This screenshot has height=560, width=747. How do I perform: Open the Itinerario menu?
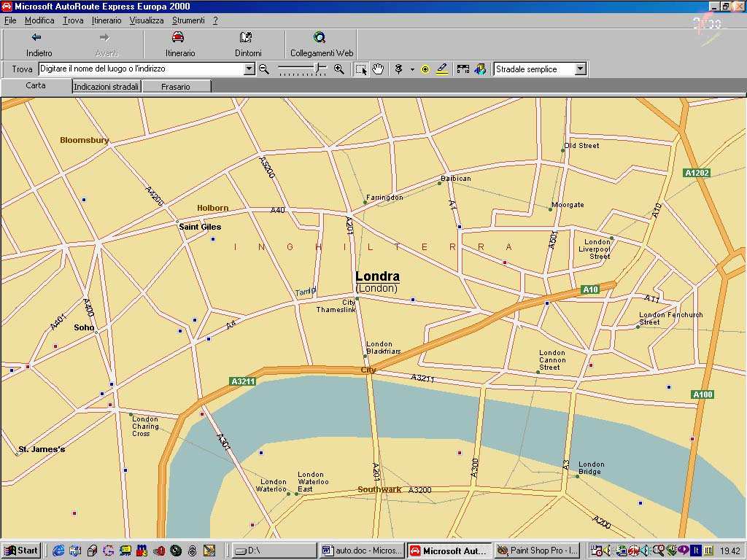[107, 20]
